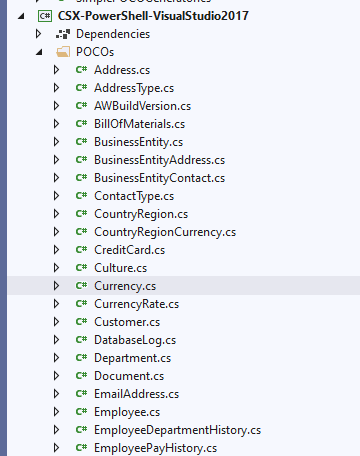The width and height of the screenshot is (360, 456).
Task: Click the C# file icon for AWBuildVersion.cs
Action: point(81,106)
